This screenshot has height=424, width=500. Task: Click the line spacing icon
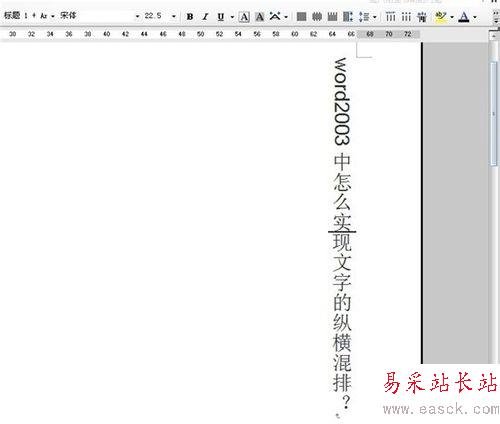(x=364, y=16)
